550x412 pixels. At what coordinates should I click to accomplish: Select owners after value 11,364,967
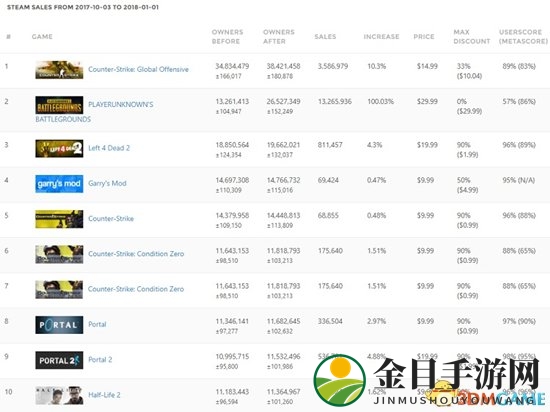(x=283, y=392)
